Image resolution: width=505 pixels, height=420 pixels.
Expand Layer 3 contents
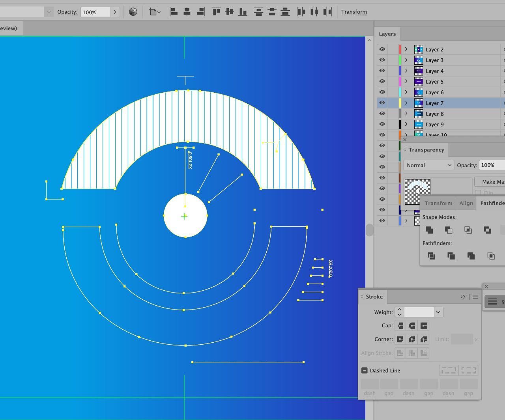coord(406,60)
